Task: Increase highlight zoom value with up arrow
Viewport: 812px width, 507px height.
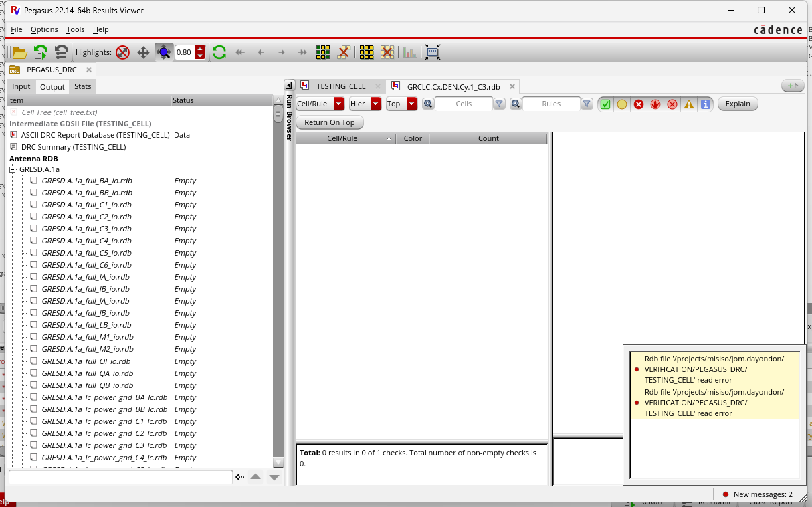Action: (200, 49)
